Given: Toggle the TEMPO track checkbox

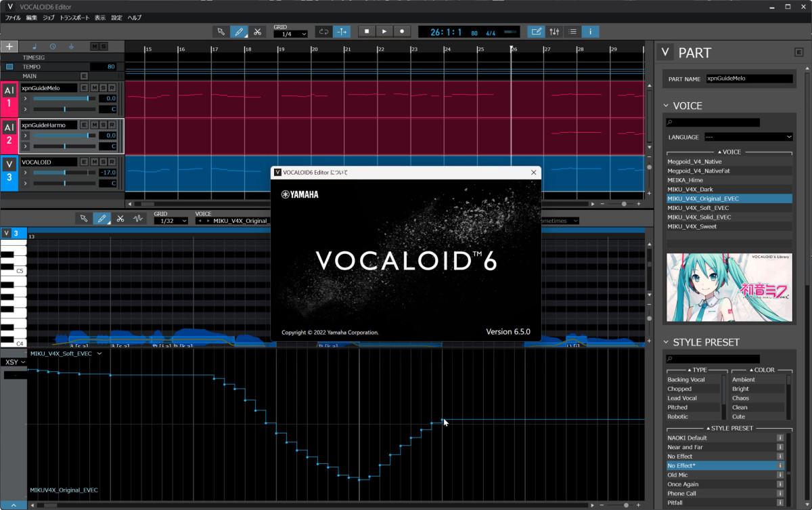Looking at the screenshot, I should click(x=9, y=67).
